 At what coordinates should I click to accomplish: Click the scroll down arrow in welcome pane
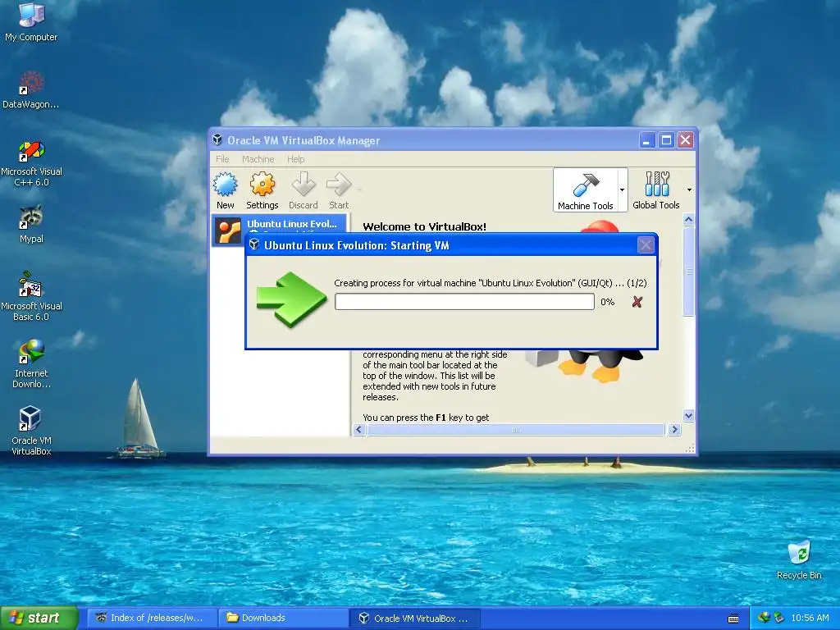[x=689, y=415]
